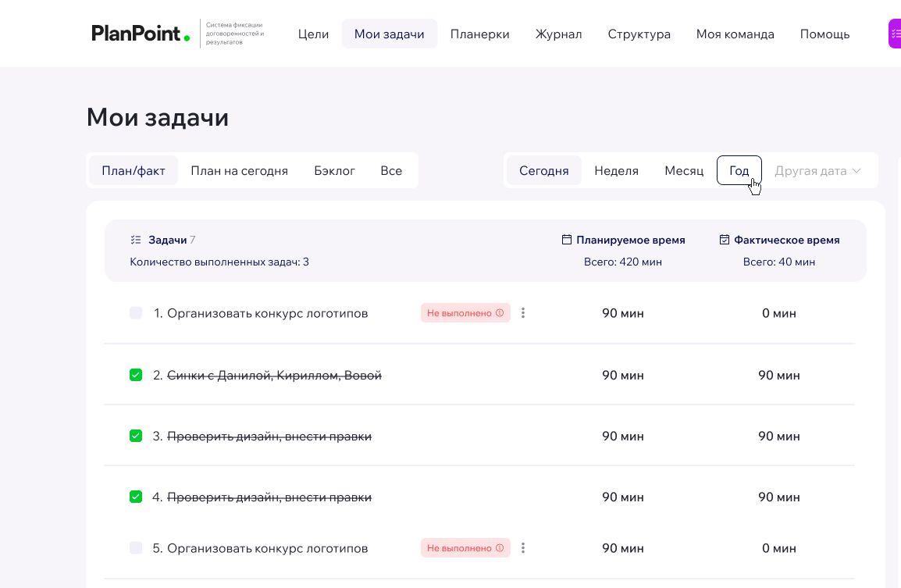Check the checkbox for task 5
The width and height of the screenshot is (901, 588).
pyautogui.click(x=136, y=548)
